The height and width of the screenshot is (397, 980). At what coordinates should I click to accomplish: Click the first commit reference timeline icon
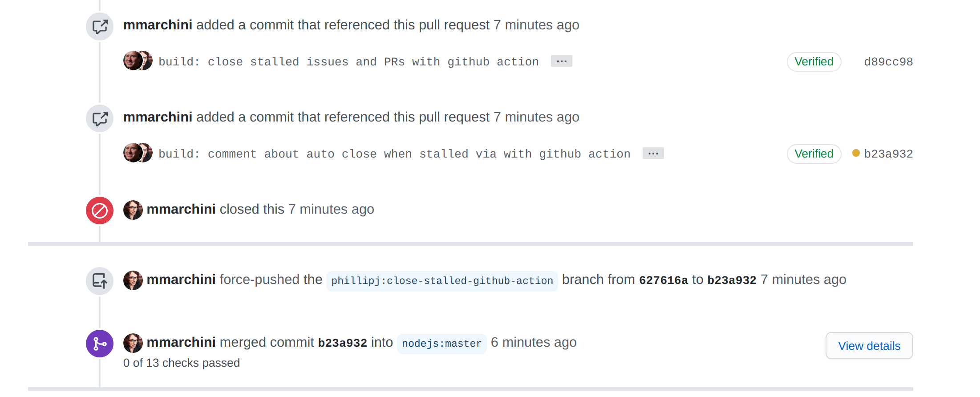pyautogui.click(x=100, y=27)
